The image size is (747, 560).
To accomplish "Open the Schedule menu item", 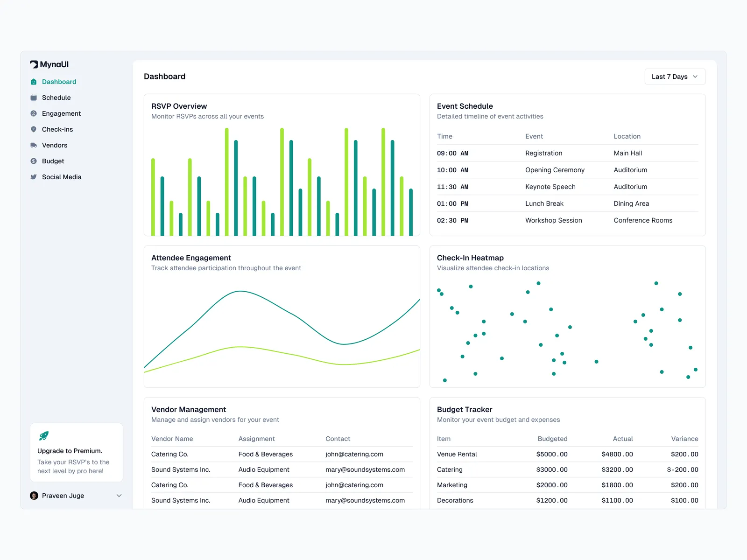I will click(x=56, y=98).
